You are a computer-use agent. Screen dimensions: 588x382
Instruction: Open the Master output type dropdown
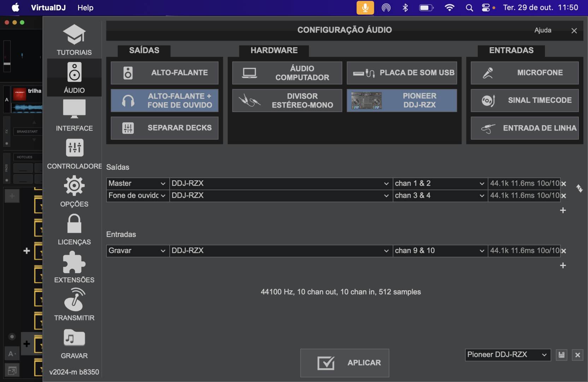pos(138,184)
